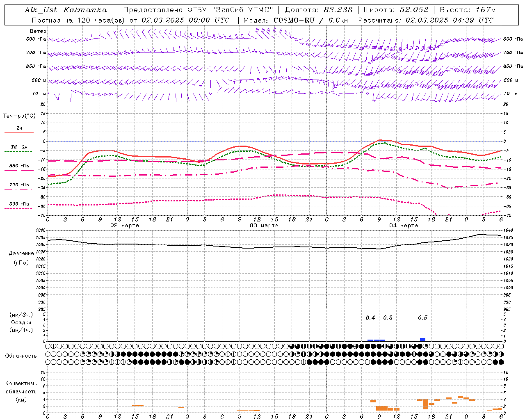This screenshot has width=525, height=420.
Task: Click the Конвективн. label
Action: click(x=21, y=383)
